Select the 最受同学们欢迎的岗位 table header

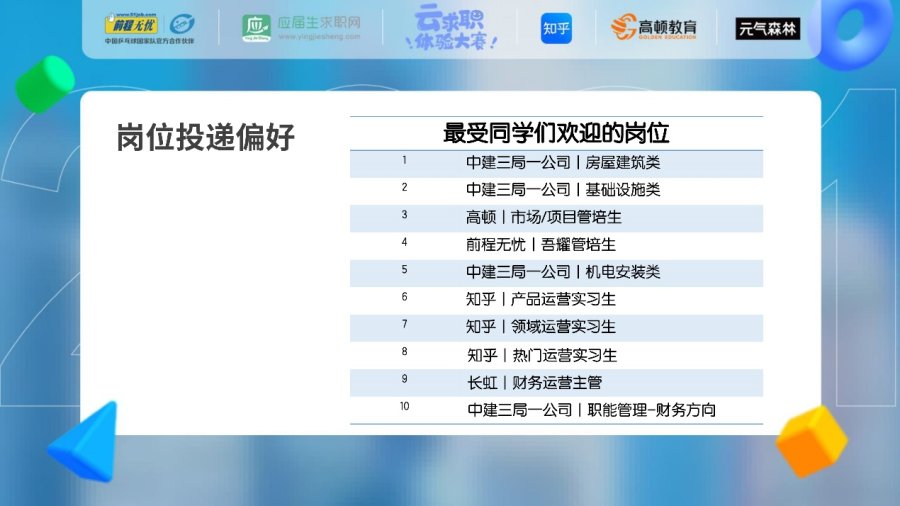556,133
